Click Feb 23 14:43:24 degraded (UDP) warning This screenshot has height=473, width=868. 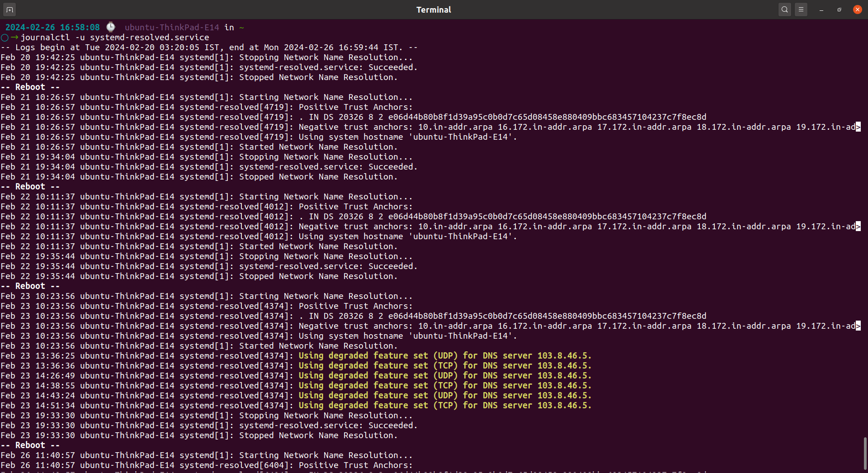click(x=296, y=396)
